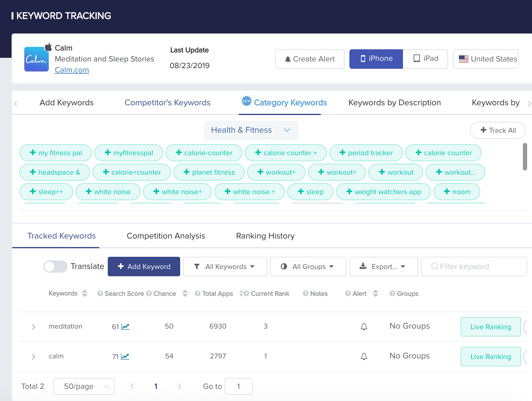Select page 1 in pagination
Screen dimensions: 532x401
(x=156, y=386)
